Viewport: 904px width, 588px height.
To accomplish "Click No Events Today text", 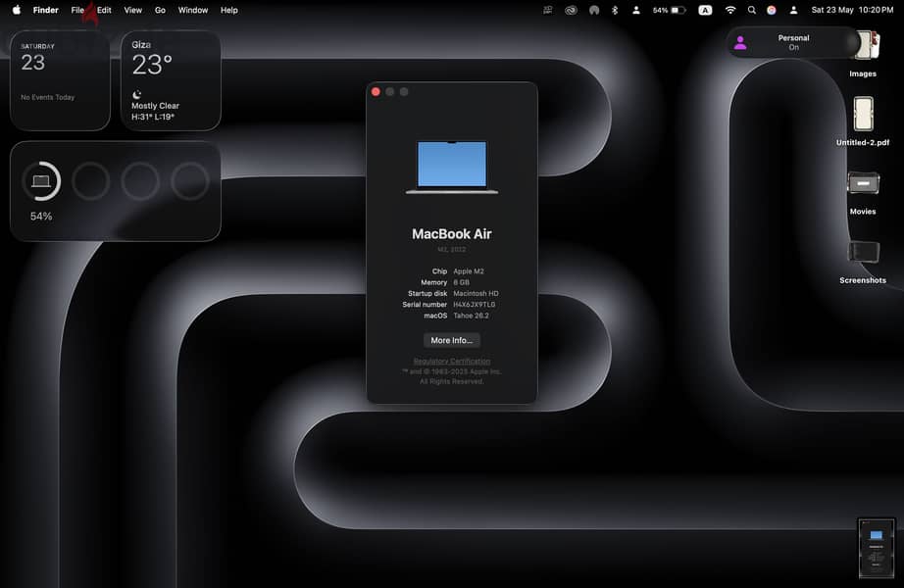I will tap(48, 97).
